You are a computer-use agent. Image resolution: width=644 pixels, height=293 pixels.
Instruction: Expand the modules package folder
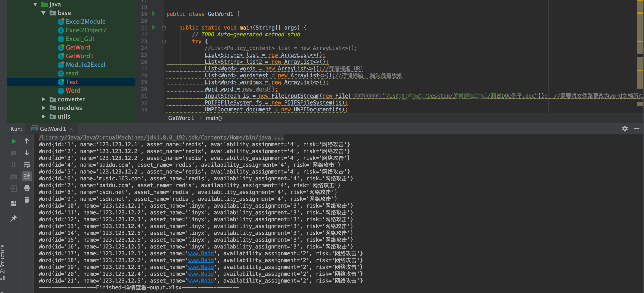click(43, 108)
